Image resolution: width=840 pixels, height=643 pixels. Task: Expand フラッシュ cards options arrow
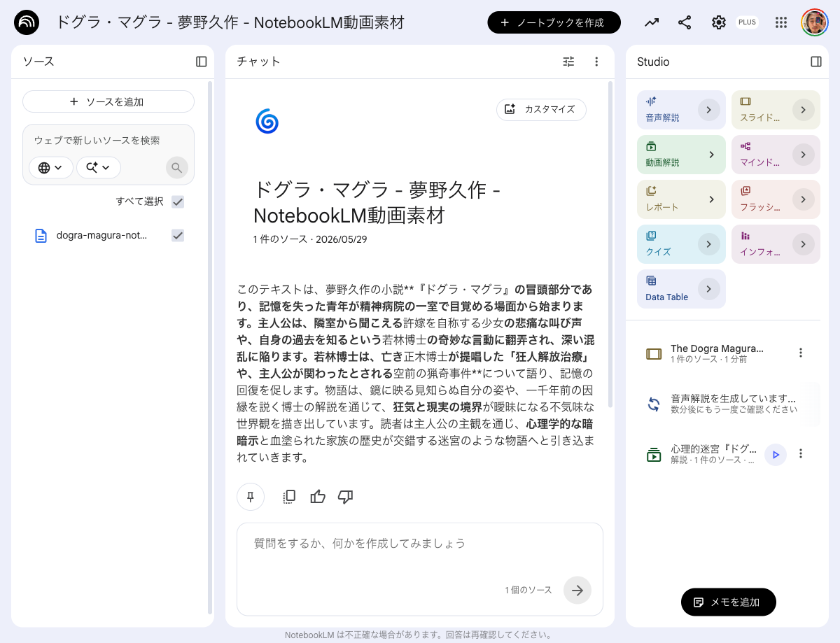click(x=804, y=199)
